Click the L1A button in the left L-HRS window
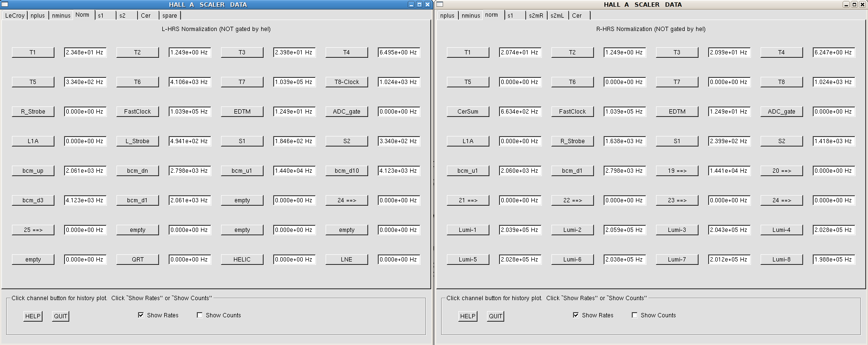The height and width of the screenshot is (345, 868). point(33,141)
